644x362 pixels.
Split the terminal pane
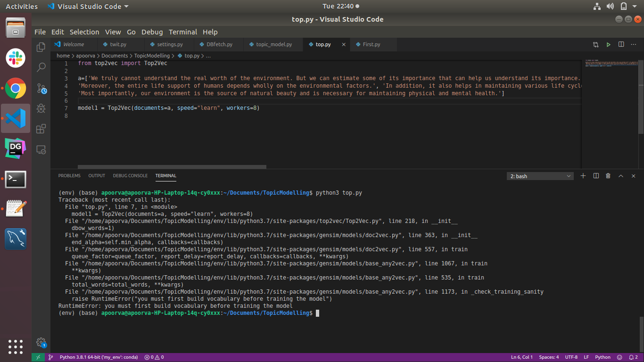click(x=596, y=176)
